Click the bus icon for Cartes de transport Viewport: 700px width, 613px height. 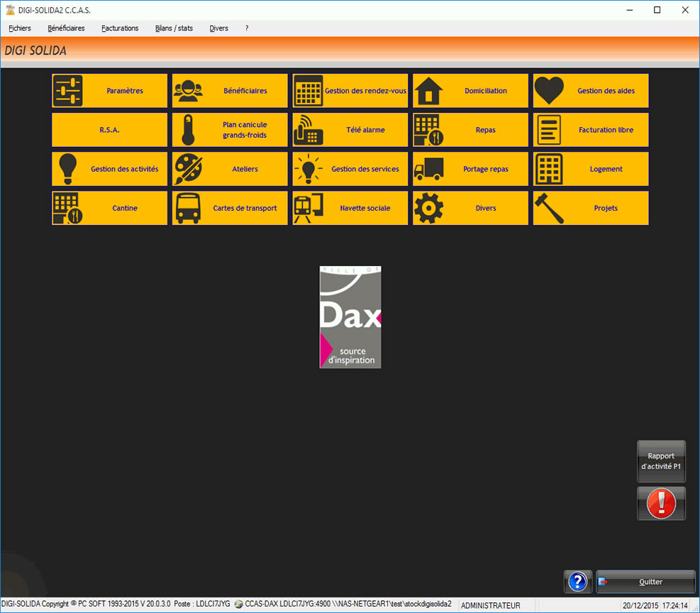[x=188, y=208]
